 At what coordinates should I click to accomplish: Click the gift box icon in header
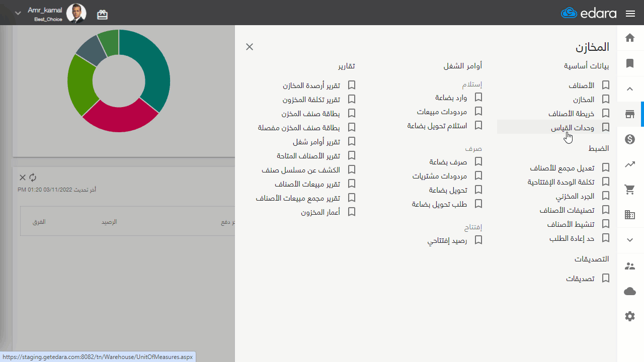[x=102, y=15]
